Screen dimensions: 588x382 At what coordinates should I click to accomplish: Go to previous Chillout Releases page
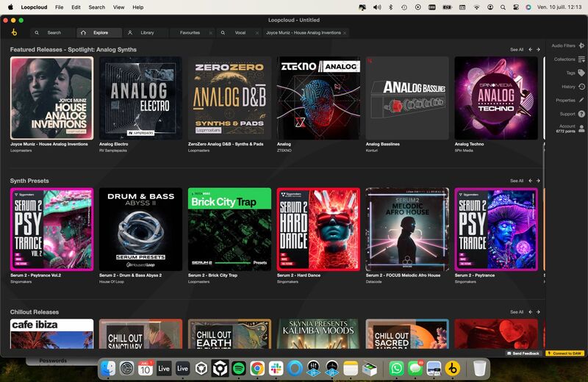click(x=530, y=312)
